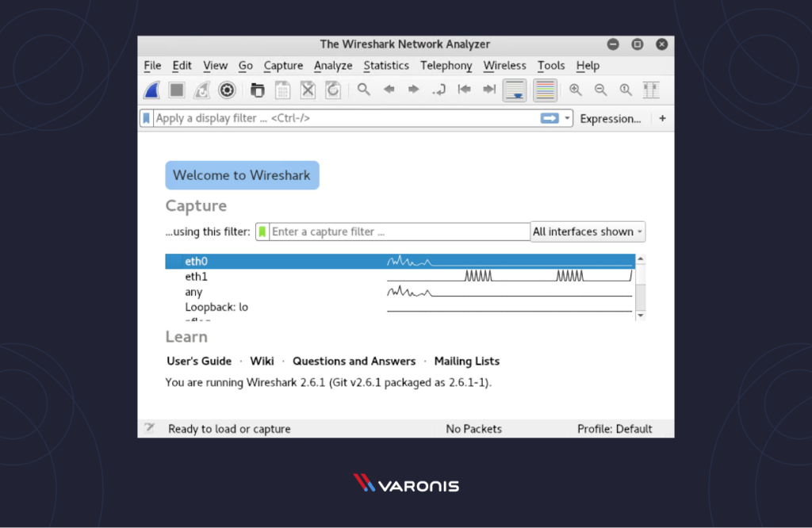Jump to the last packet with the end arrow icon

pyautogui.click(x=488, y=90)
